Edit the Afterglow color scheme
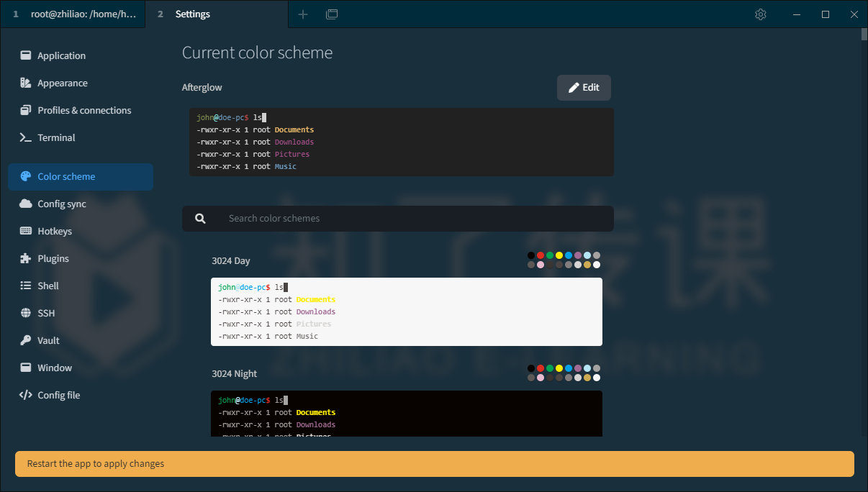Screen dimensions: 868x492 point(584,88)
